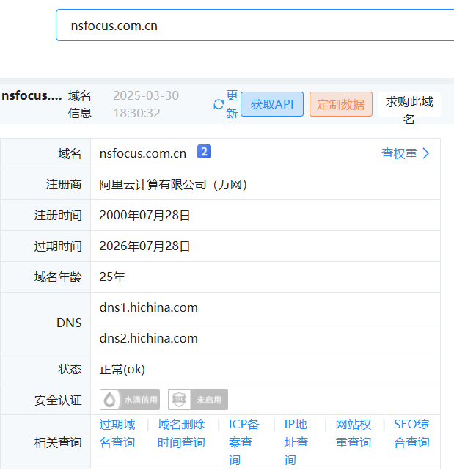This screenshot has width=454, height=476.
Task: Click registrar 阿里云计算有限公司（万网）
Action: (x=173, y=185)
